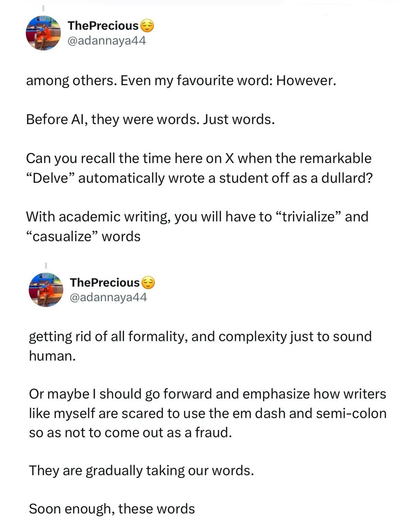Open the first ThePrecious profile avatar
The width and height of the screenshot is (420, 524).
coord(43,33)
